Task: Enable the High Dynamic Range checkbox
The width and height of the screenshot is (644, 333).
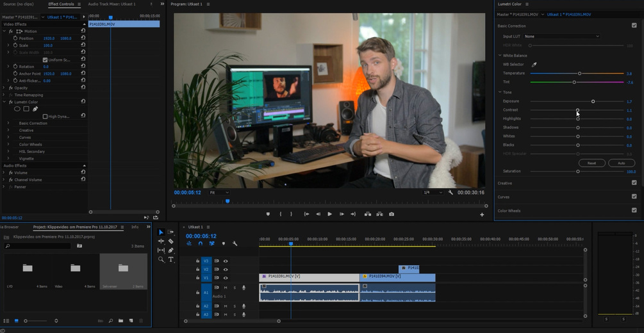Action: coord(45,117)
